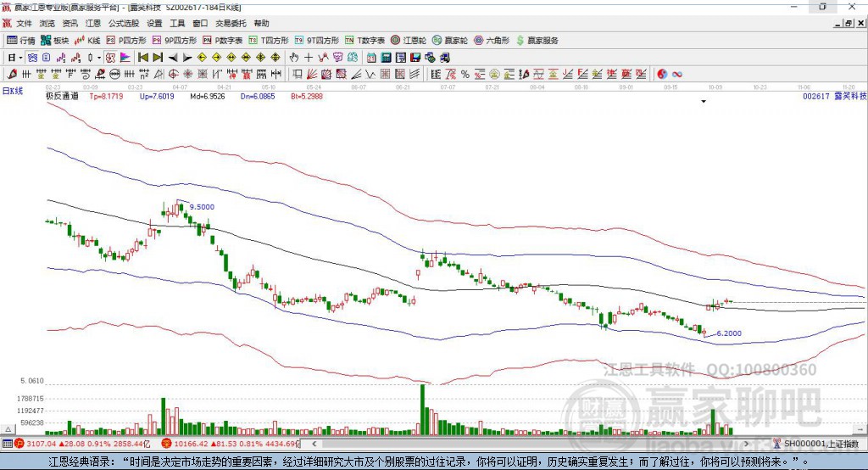Click the black left arrow icon
Image resolution: width=868 pixels, height=470 pixels.
click(x=173, y=58)
